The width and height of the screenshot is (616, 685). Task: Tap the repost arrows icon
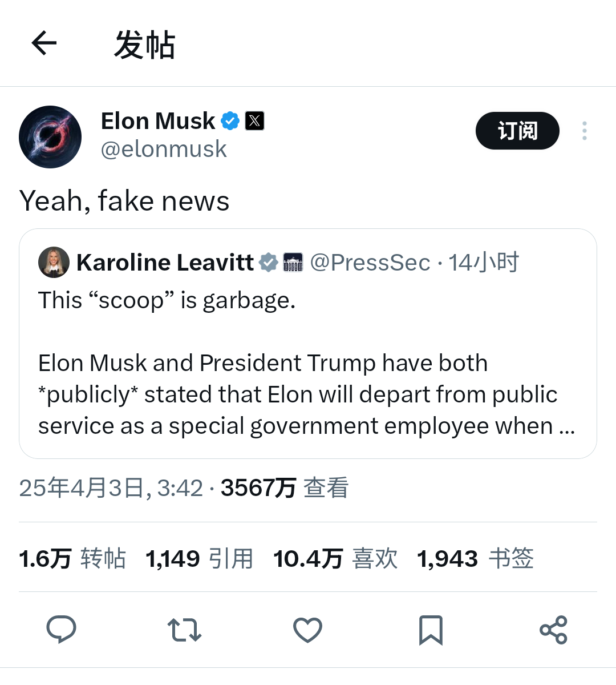click(x=184, y=630)
